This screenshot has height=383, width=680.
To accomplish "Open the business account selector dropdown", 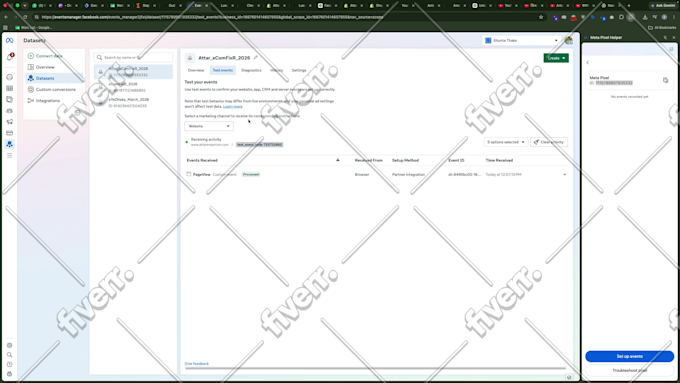I will 522,40.
